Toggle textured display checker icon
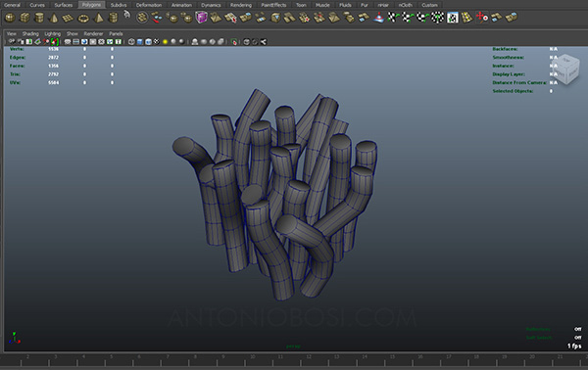This screenshot has width=588, height=370. point(157,41)
